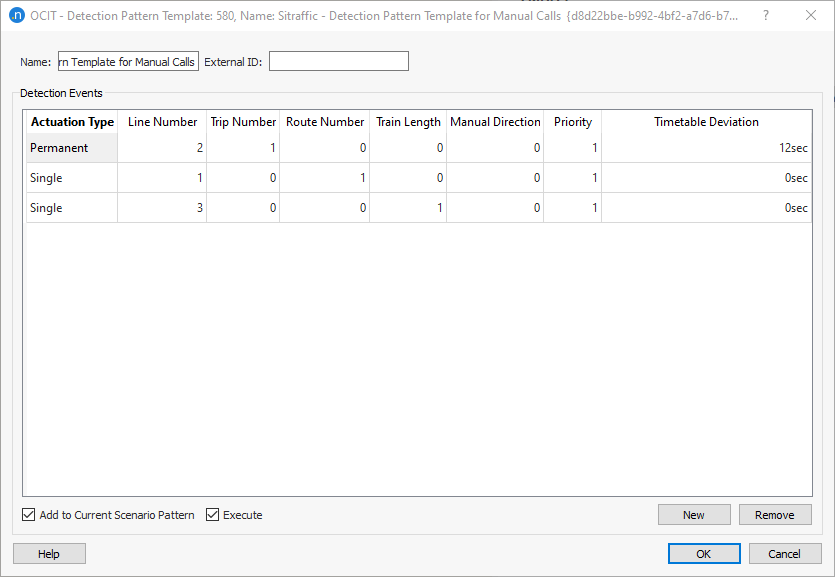Image resolution: width=835 pixels, height=577 pixels.
Task: Select the Single row with Line Number 3
Action: 70,207
